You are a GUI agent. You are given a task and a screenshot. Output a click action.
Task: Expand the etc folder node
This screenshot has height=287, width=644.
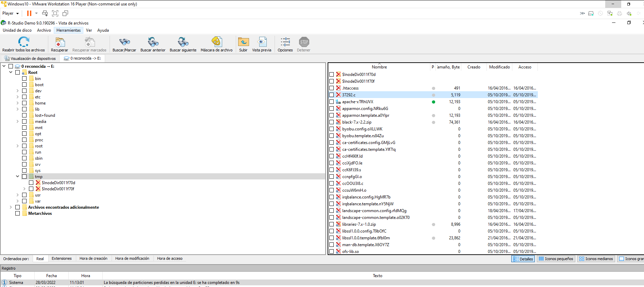(18, 97)
